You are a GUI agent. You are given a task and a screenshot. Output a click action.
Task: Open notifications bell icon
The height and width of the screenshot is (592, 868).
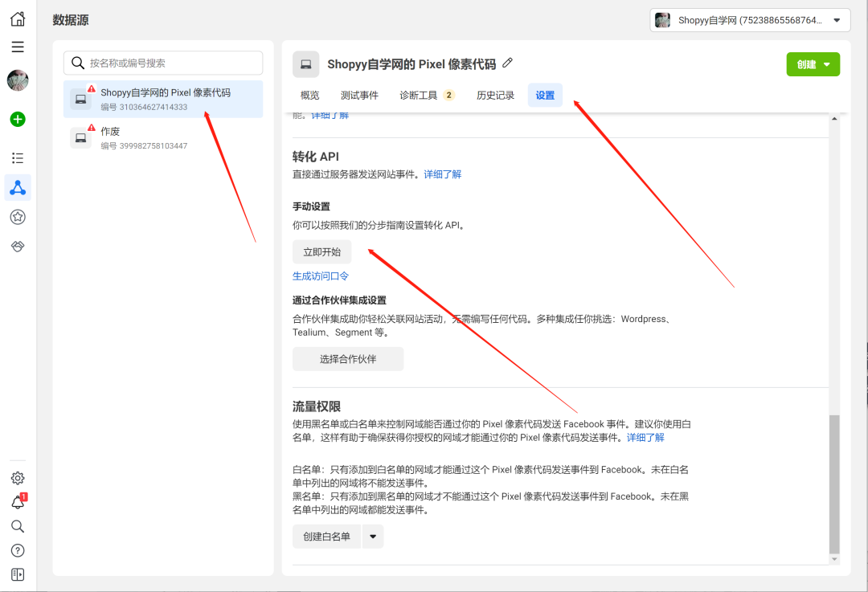point(18,502)
